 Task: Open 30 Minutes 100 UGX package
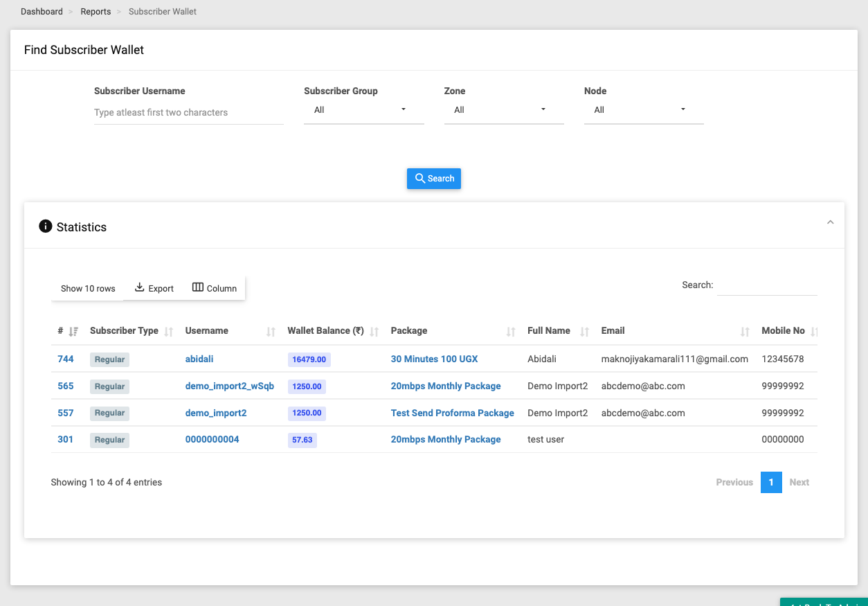pos(435,359)
